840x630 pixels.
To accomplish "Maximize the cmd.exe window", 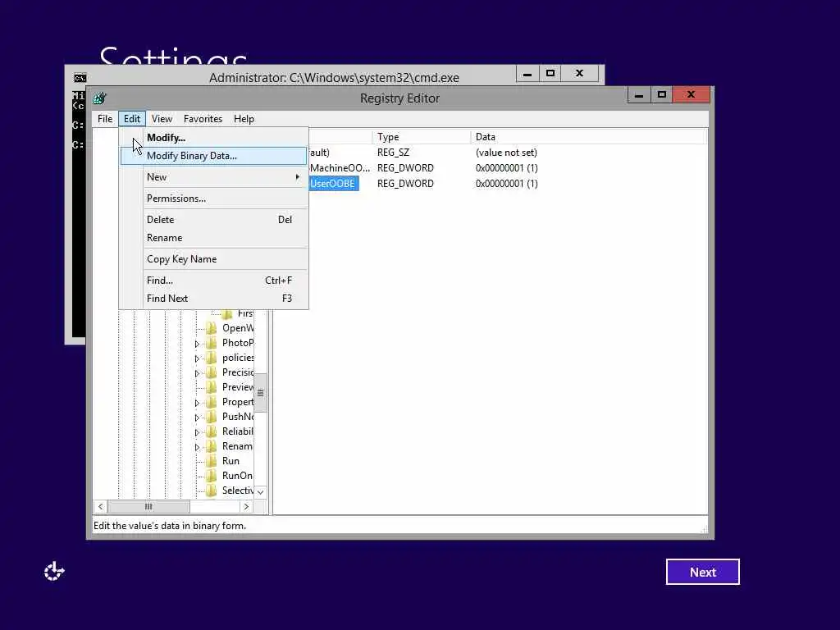I will (x=550, y=73).
